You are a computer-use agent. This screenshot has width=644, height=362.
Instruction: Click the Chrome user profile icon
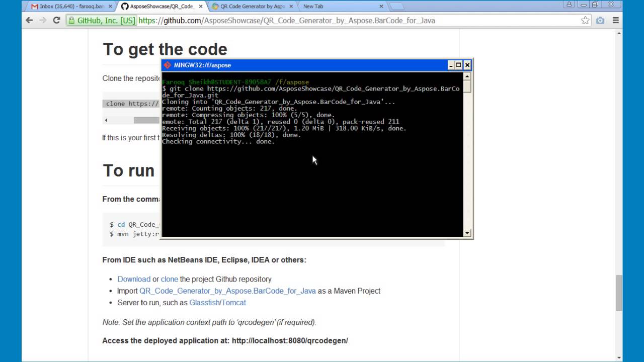tap(569, 4)
